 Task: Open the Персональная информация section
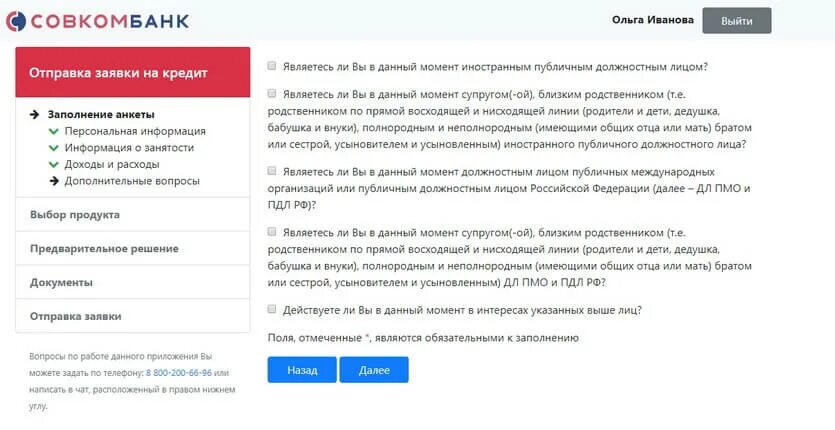pos(135,131)
